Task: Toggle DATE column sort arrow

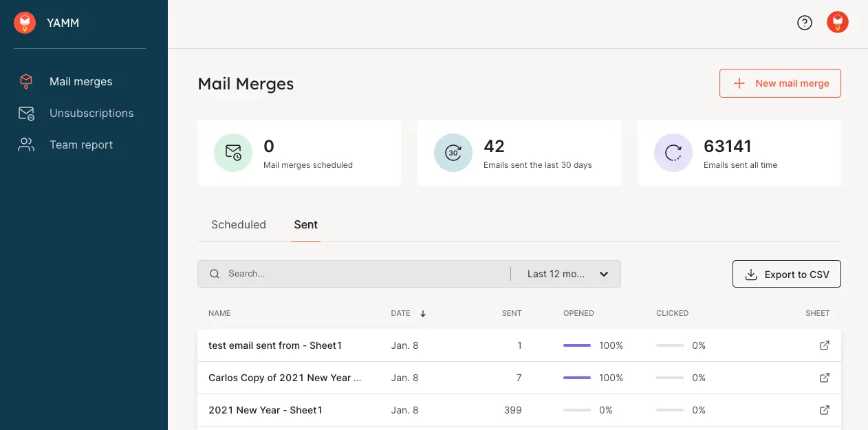Action: (423, 314)
